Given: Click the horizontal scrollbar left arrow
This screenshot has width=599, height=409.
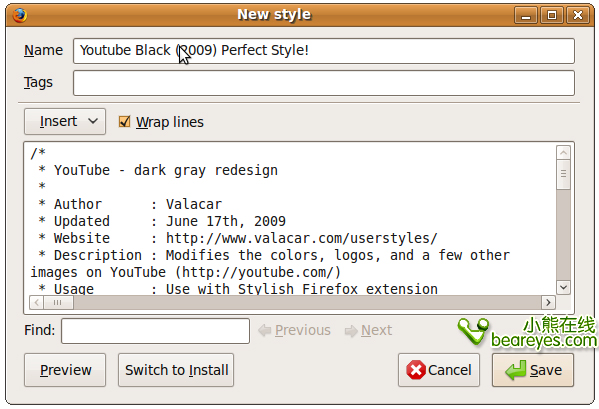Looking at the screenshot, I should [37, 302].
